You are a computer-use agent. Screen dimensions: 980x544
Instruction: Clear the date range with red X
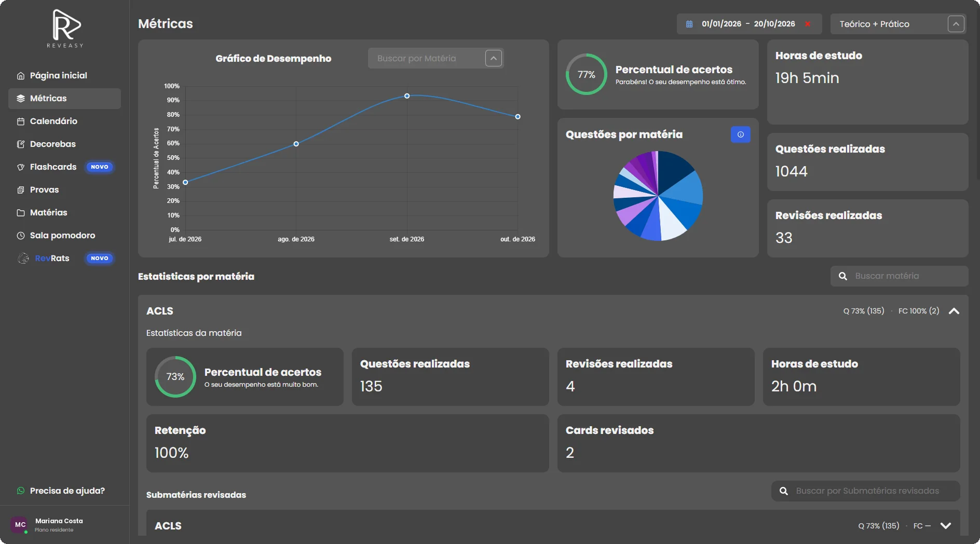pos(808,24)
